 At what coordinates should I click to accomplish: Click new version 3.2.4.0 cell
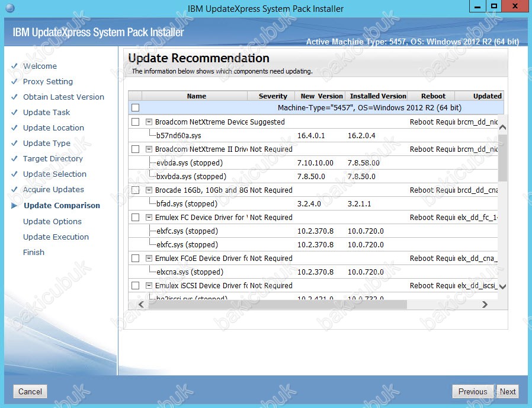click(309, 204)
